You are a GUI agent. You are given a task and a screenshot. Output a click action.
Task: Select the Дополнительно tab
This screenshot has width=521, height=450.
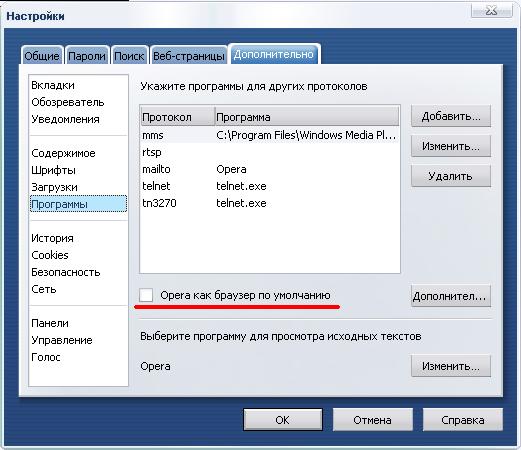[x=274, y=54]
